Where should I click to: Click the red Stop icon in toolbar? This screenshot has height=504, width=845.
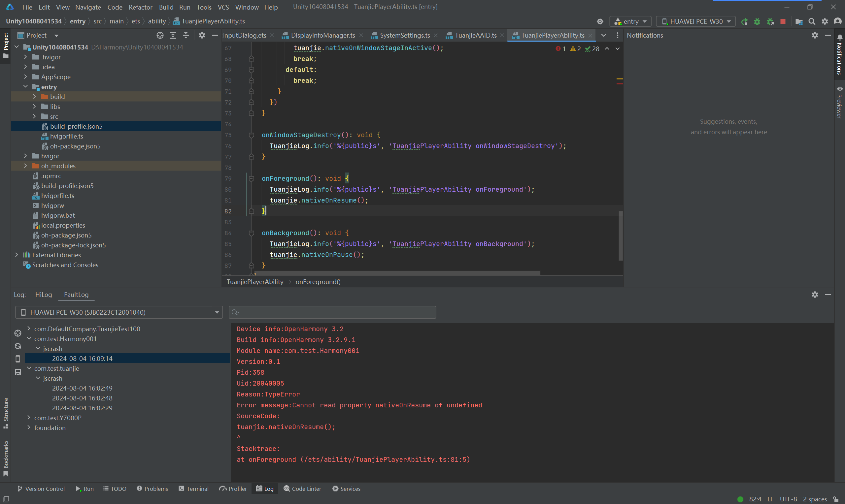point(783,21)
